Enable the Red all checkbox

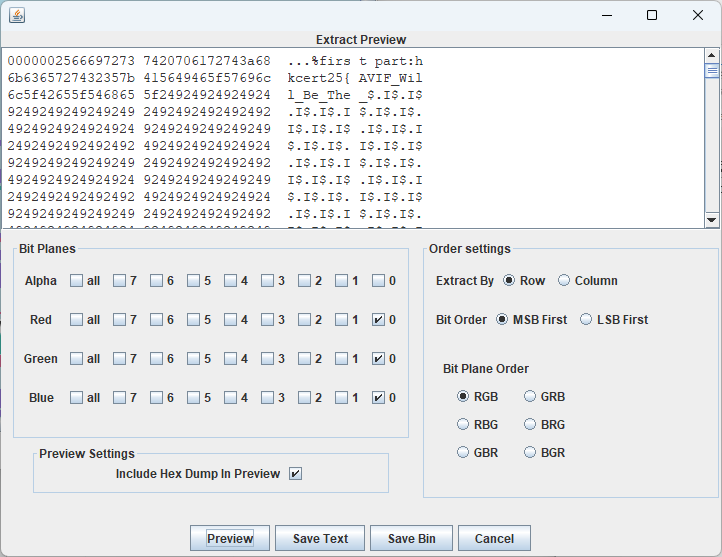coord(76,319)
